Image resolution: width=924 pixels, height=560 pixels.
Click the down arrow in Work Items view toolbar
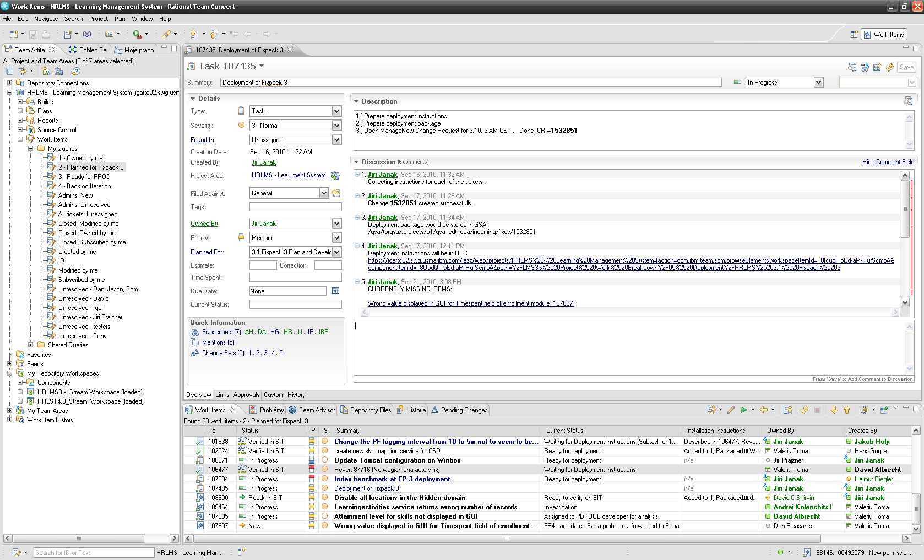pos(834,410)
